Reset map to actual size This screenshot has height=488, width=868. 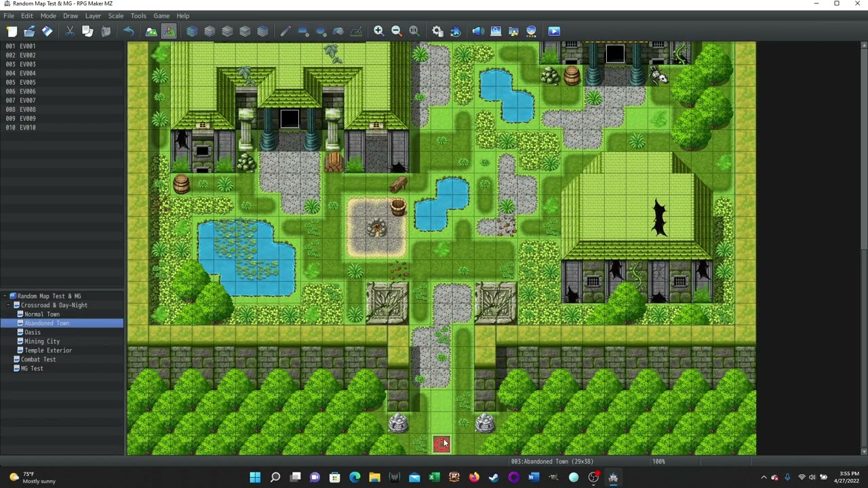414,31
